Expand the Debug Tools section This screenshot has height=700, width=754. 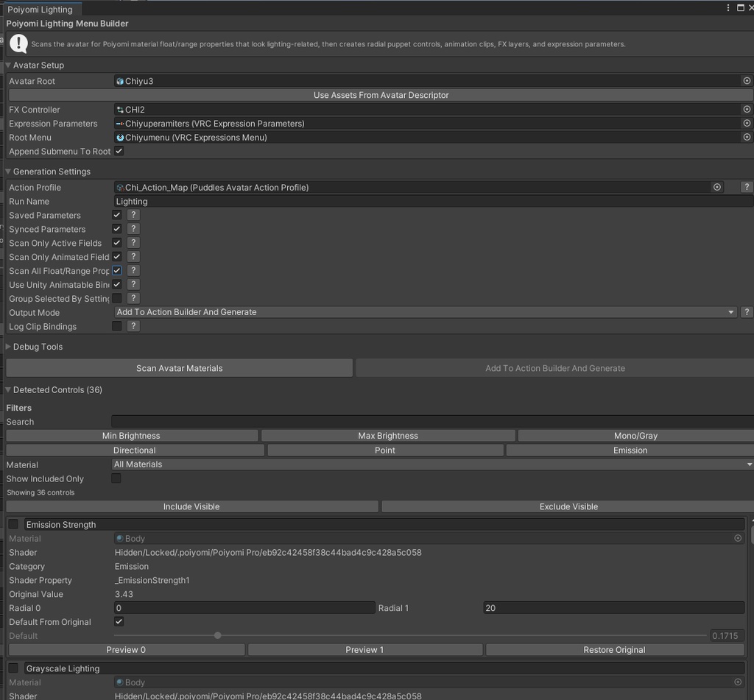click(x=8, y=347)
